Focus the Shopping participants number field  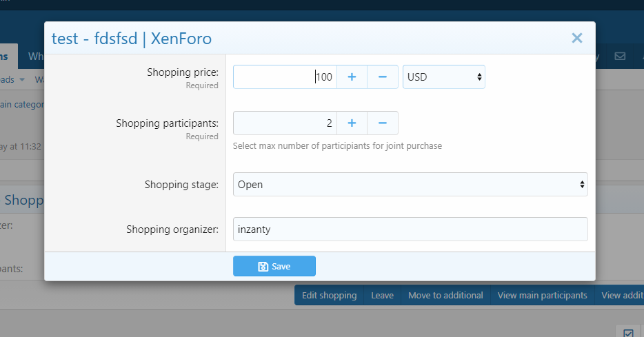285,123
